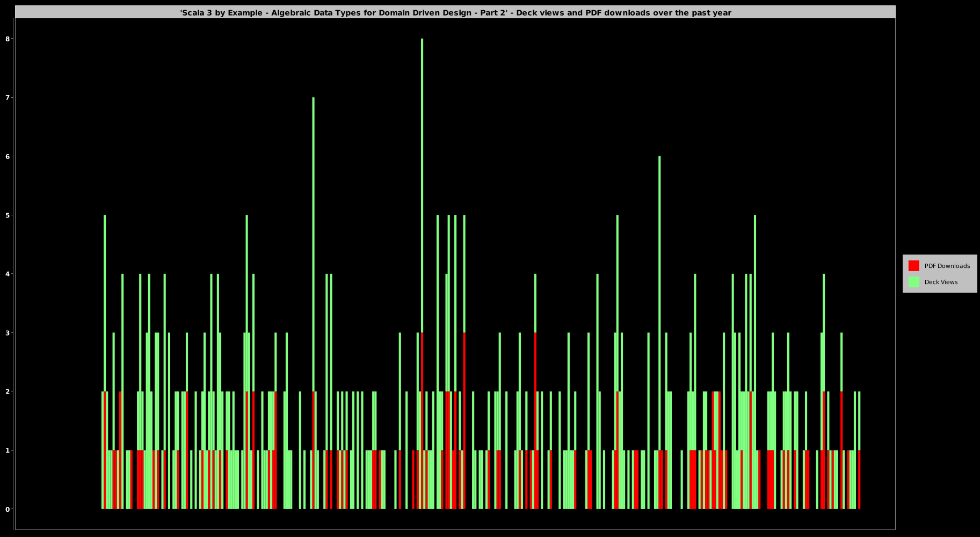Screen dimensions: 980x537
Task: Click y-axis label 5
Action: tap(8, 215)
